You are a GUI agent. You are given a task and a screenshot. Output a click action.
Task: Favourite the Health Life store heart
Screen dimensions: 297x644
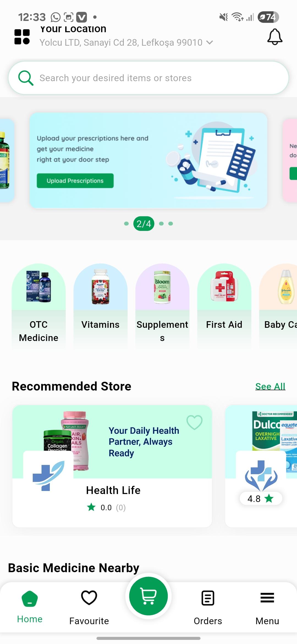194,422
